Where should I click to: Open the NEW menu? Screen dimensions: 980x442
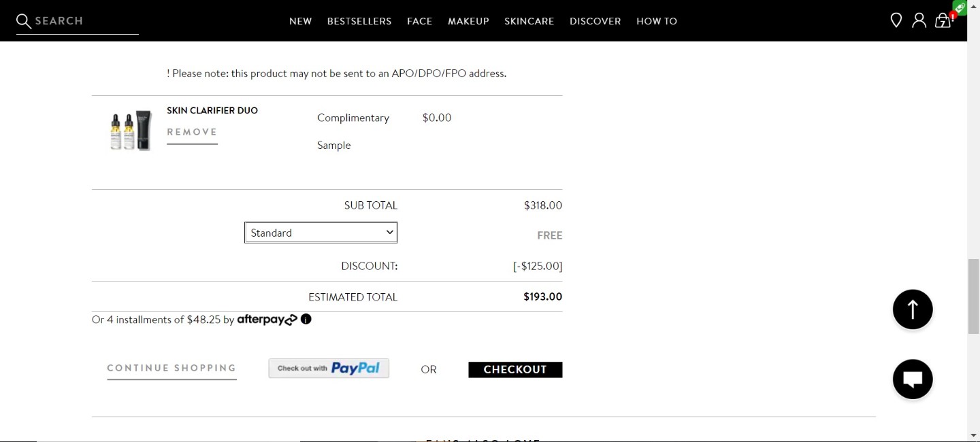[x=300, y=21]
